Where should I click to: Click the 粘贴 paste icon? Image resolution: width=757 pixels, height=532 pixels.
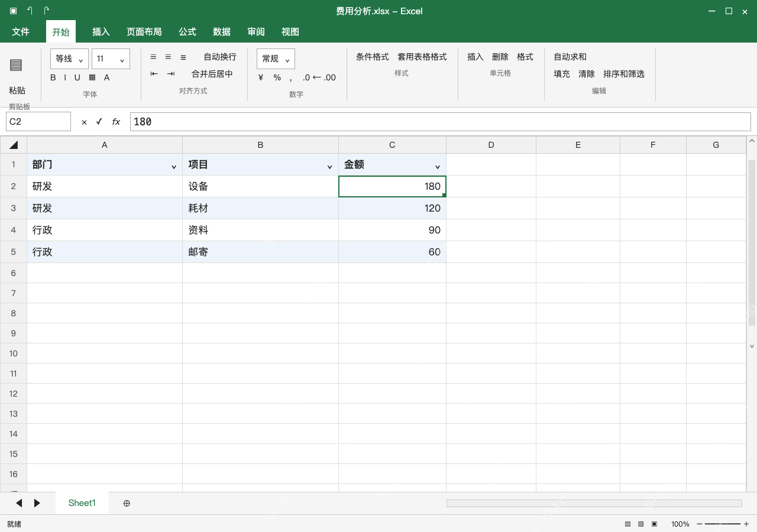point(16,65)
